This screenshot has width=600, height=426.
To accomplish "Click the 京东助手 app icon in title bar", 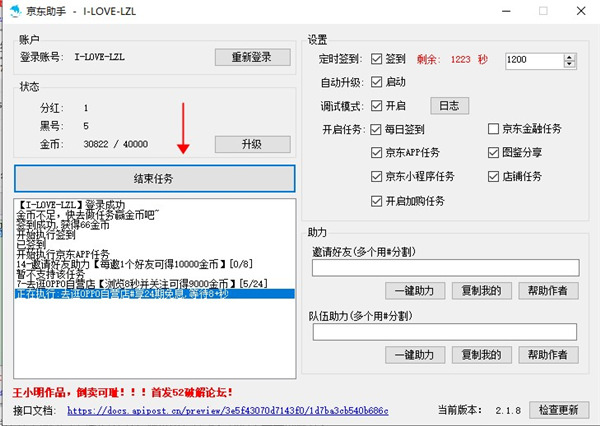I will [15, 11].
